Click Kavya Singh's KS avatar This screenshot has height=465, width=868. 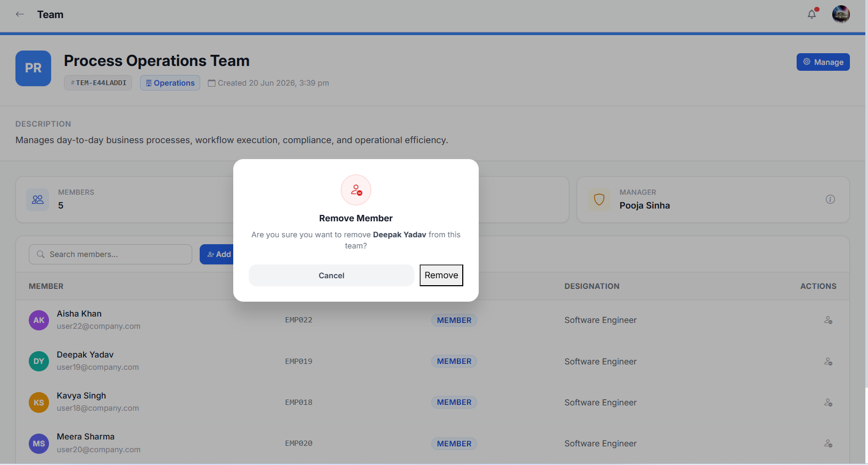tap(39, 402)
